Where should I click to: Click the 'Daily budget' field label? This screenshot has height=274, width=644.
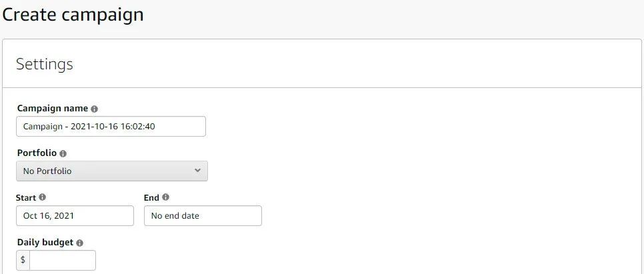45,243
